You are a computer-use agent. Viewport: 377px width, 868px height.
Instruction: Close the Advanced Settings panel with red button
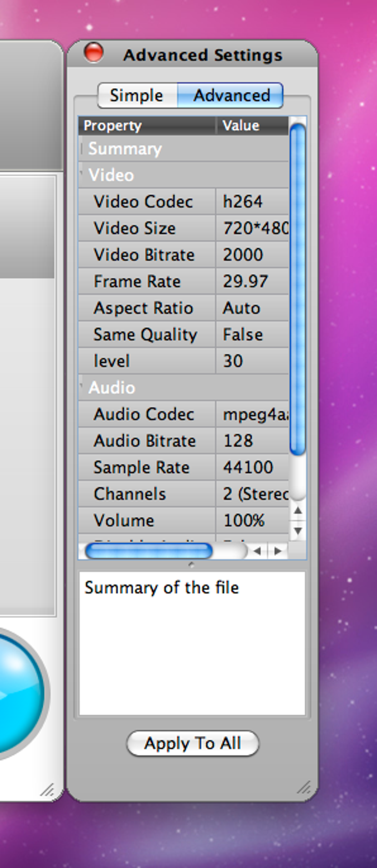94,53
